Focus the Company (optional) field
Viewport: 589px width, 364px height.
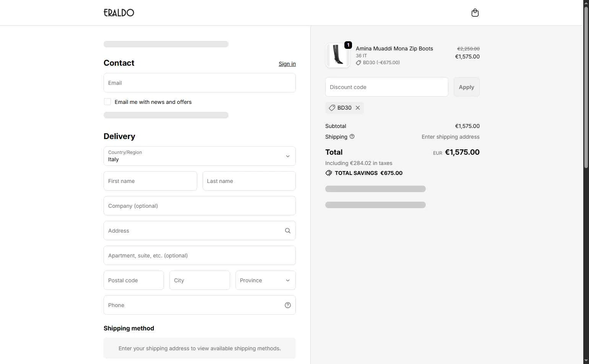[200, 206]
